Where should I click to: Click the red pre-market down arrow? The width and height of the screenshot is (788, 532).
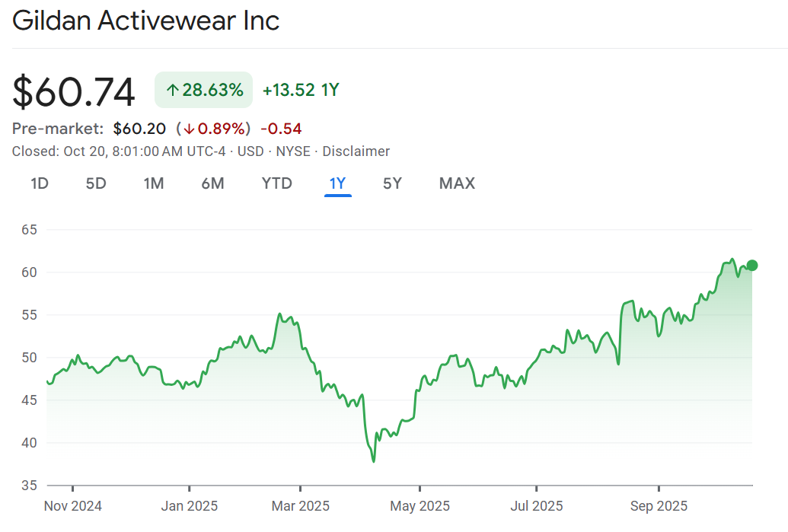(188, 129)
